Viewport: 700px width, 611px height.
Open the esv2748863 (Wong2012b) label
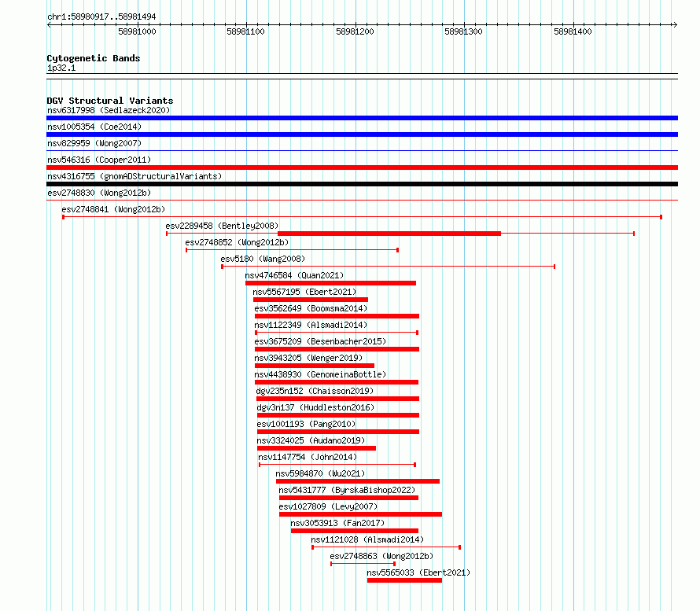[x=381, y=556]
